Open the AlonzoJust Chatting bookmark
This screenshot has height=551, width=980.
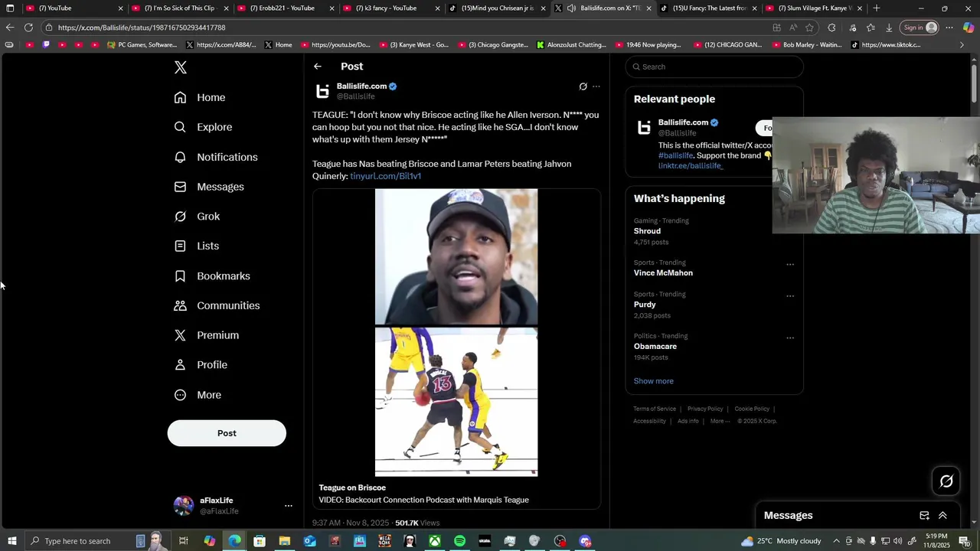pos(571,45)
